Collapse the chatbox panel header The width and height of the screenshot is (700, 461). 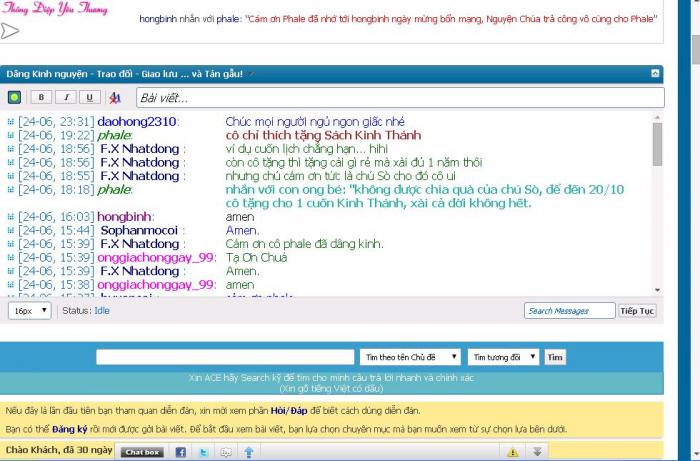pyautogui.click(x=655, y=73)
